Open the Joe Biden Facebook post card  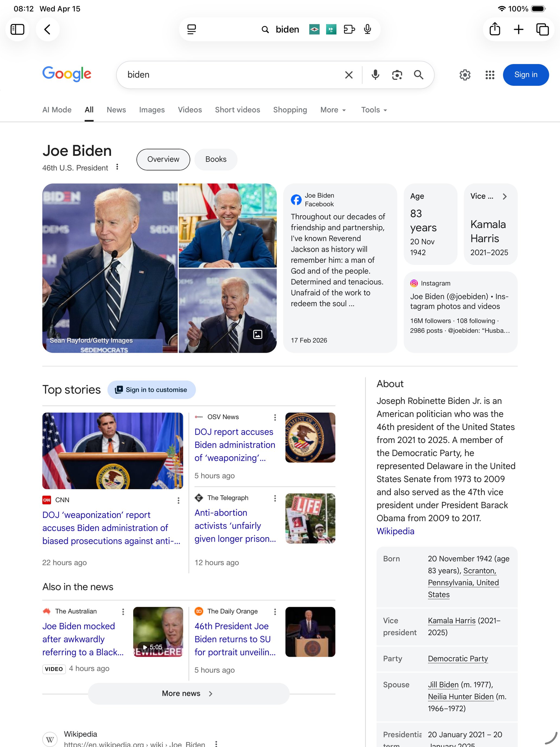click(x=340, y=268)
